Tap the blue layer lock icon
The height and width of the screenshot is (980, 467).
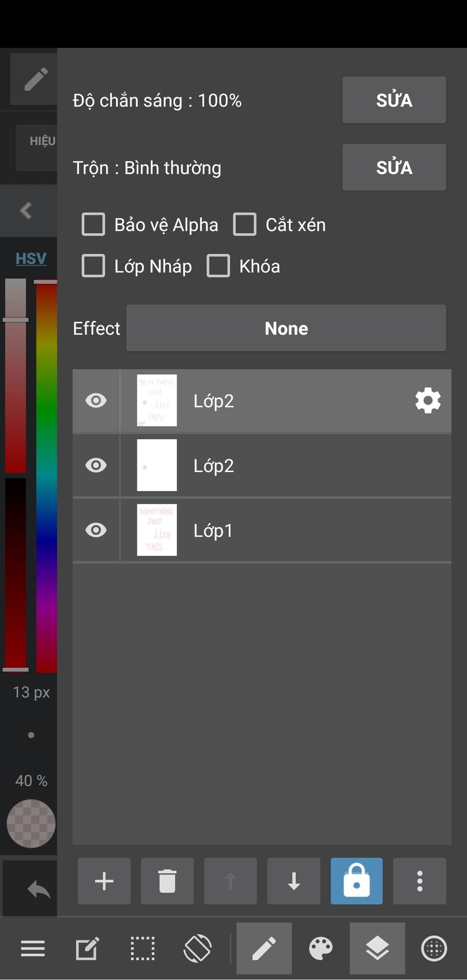356,881
